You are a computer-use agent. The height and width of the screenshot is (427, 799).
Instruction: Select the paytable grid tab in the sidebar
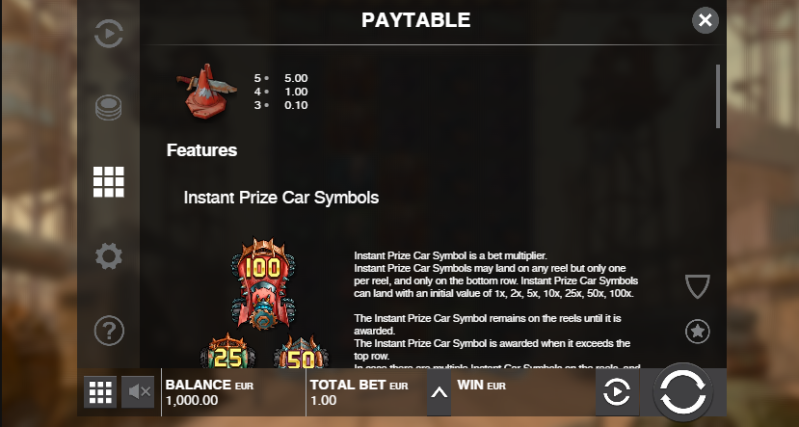coord(109,182)
